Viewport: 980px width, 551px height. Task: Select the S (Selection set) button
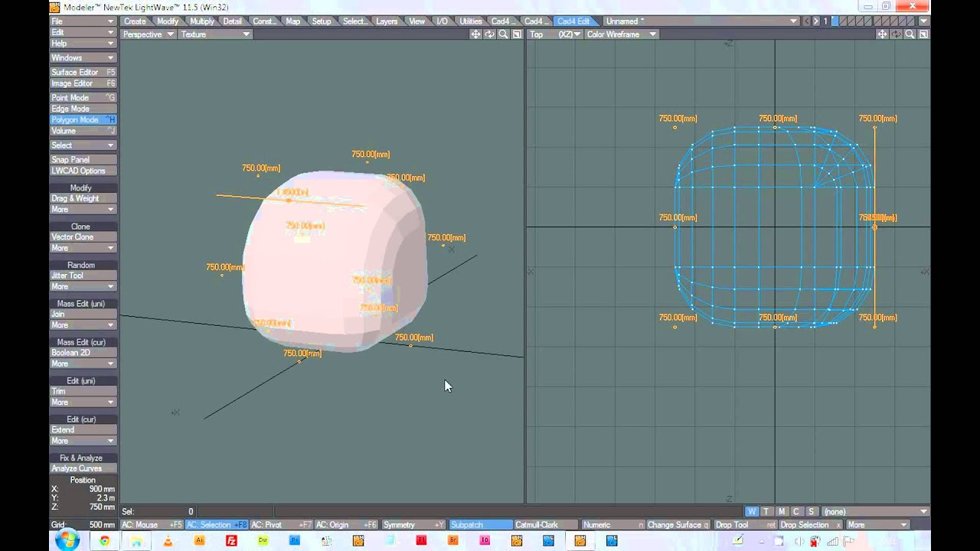click(x=811, y=511)
